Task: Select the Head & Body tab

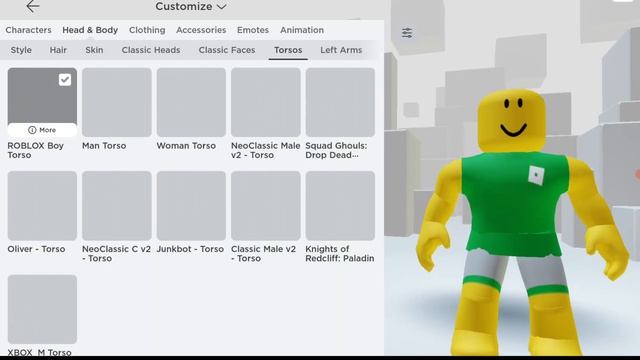Action: pyautogui.click(x=90, y=30)
